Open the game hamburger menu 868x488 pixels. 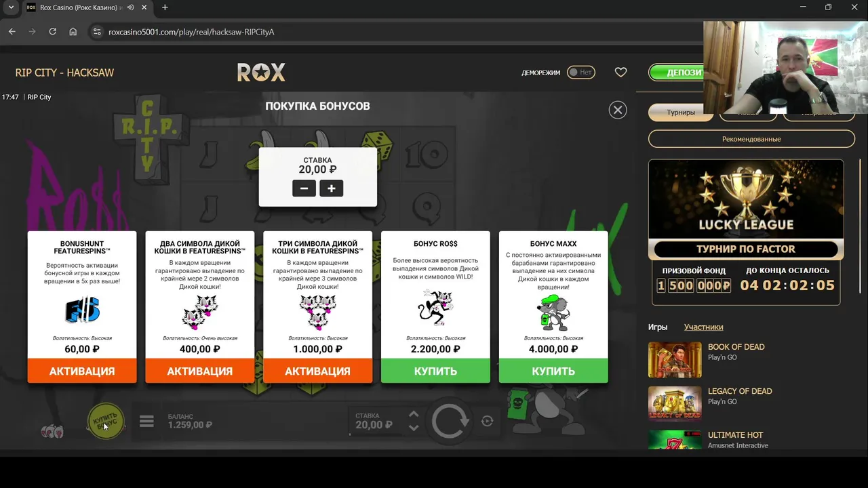(x=146, y=422)
